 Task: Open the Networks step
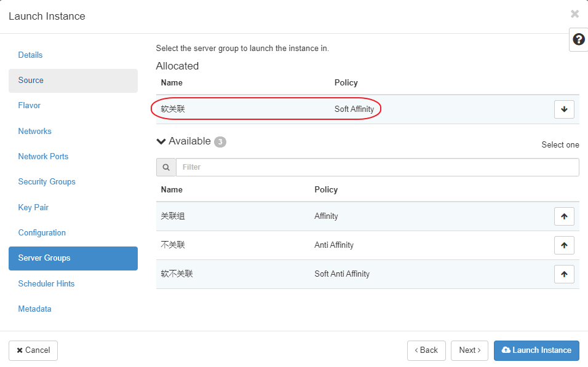(35, 132)
